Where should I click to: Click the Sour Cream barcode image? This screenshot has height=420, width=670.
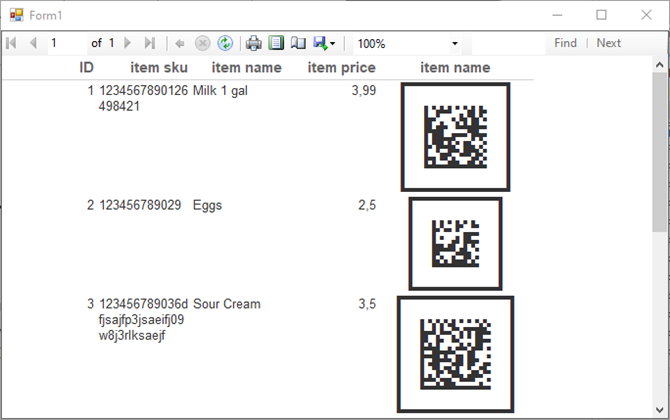[455, 354]
